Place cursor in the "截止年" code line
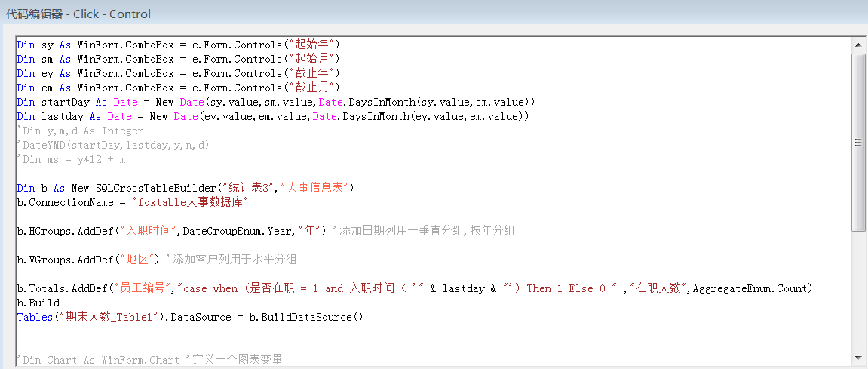Image resolution: width=868 pixels, height=369 pixels. [x=178, y=74]
